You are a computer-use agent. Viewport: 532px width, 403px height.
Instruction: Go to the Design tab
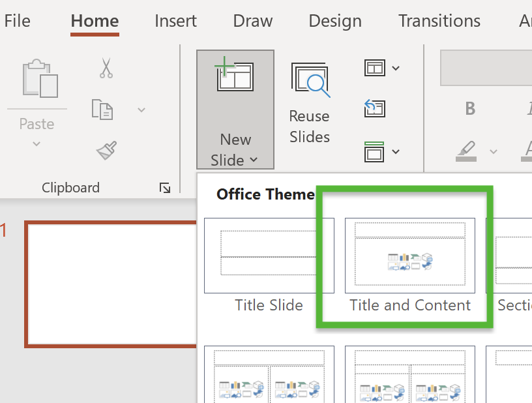coord(335,21)
